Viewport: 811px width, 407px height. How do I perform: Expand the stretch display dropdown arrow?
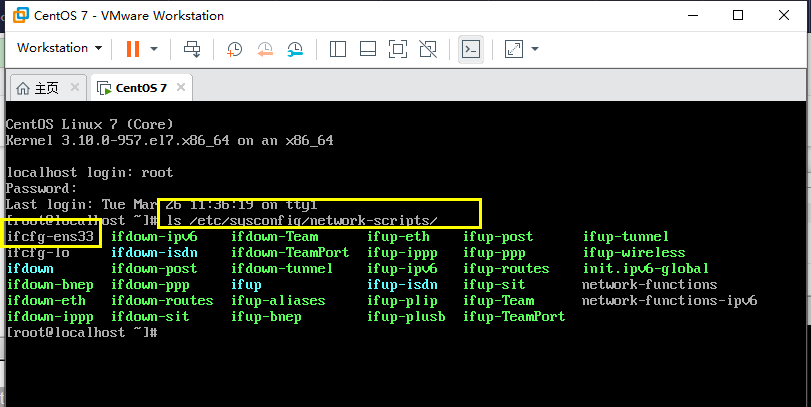[535, 49]
